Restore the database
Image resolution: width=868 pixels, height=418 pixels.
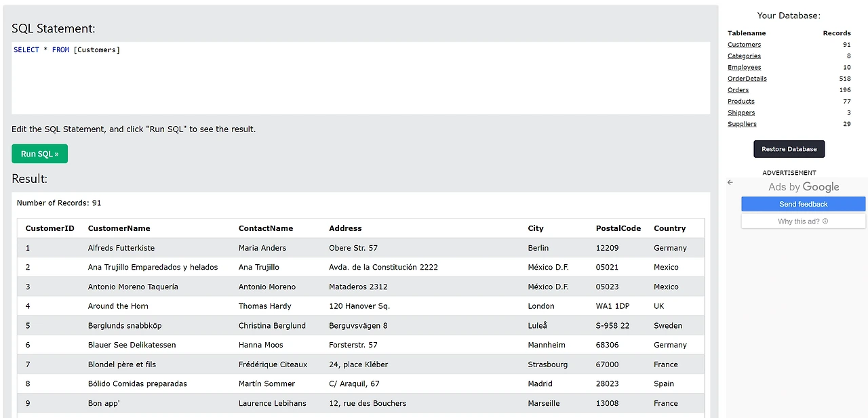tap(789, 149)
